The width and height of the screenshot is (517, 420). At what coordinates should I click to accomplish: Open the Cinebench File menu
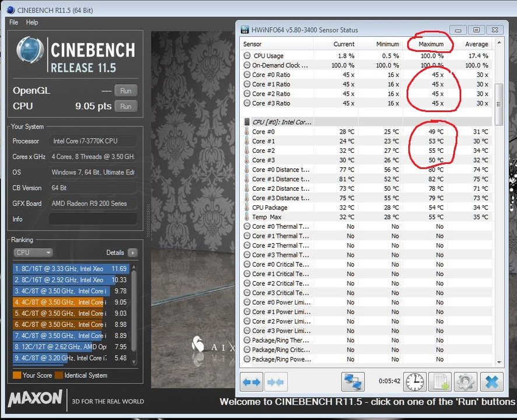tap(13, 22)
